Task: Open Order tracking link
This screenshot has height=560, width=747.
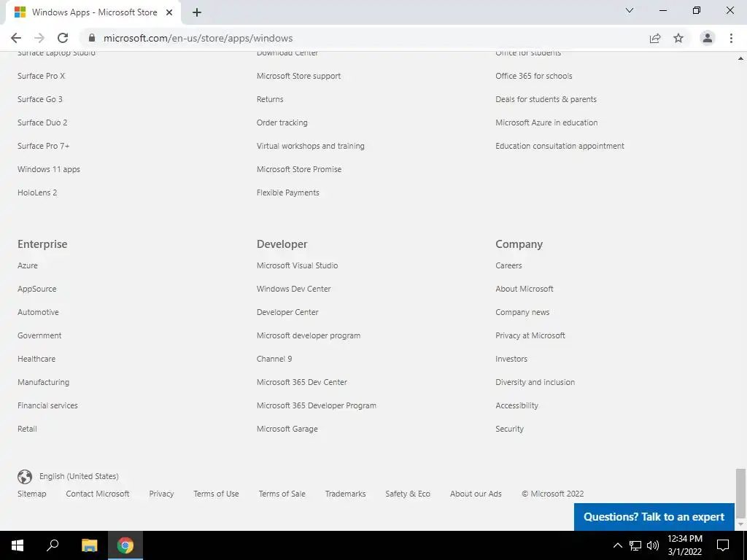Action: (282, 122)
